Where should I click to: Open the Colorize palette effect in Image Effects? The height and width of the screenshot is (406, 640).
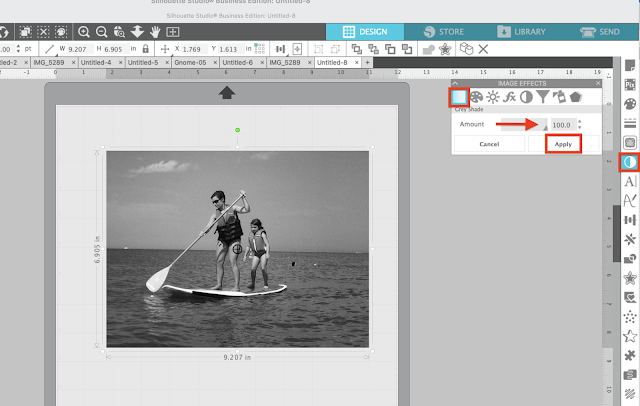pyautogui.click(x=476, y=97)
